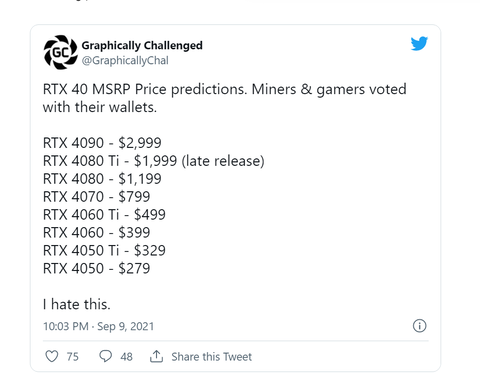The height and width of the screenshot is (381, 480).
Task: Click the Share this Tweet label
Action: (x=212, y=357)
